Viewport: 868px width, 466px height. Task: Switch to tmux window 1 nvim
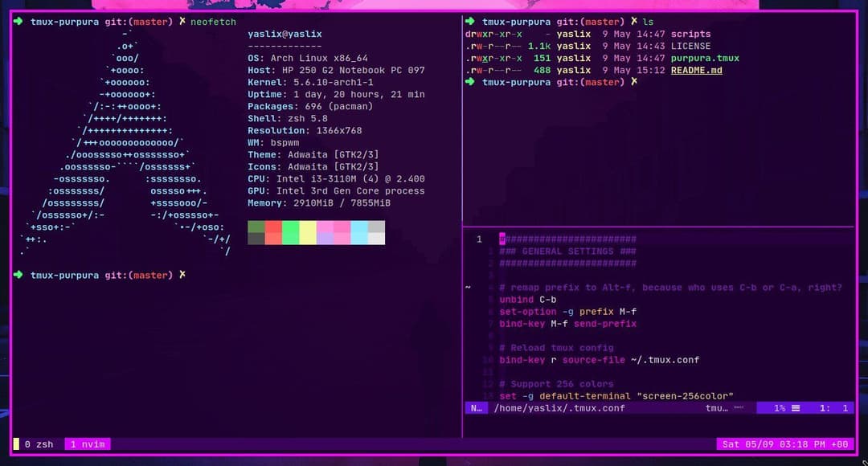pos(88,444)
